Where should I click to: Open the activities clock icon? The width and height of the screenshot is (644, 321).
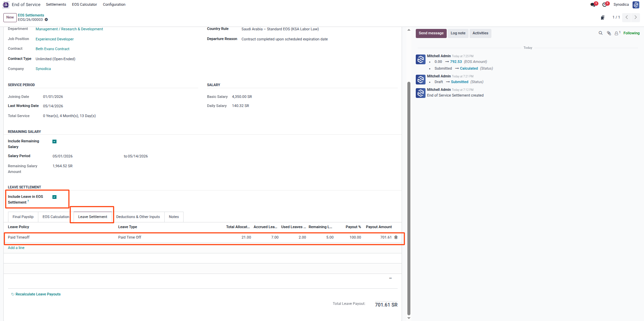[x=605, y=4]
